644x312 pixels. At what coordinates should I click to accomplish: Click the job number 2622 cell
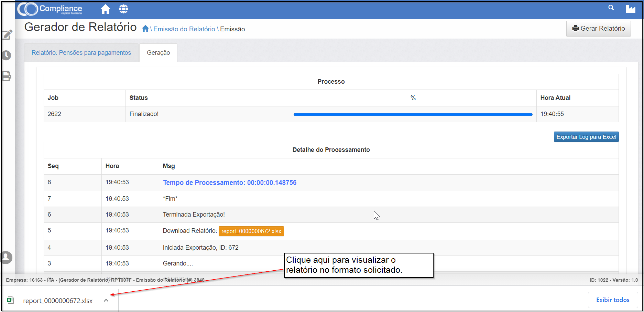(x=85, y=114)
